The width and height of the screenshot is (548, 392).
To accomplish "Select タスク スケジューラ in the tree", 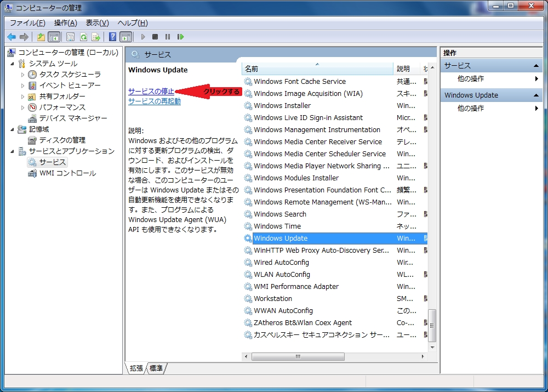I will point(70,75).
